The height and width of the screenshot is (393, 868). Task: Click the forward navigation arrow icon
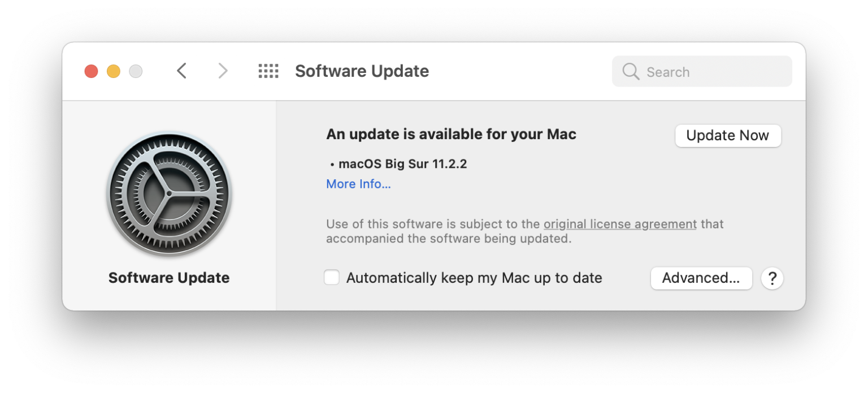(x=223, y=71)
